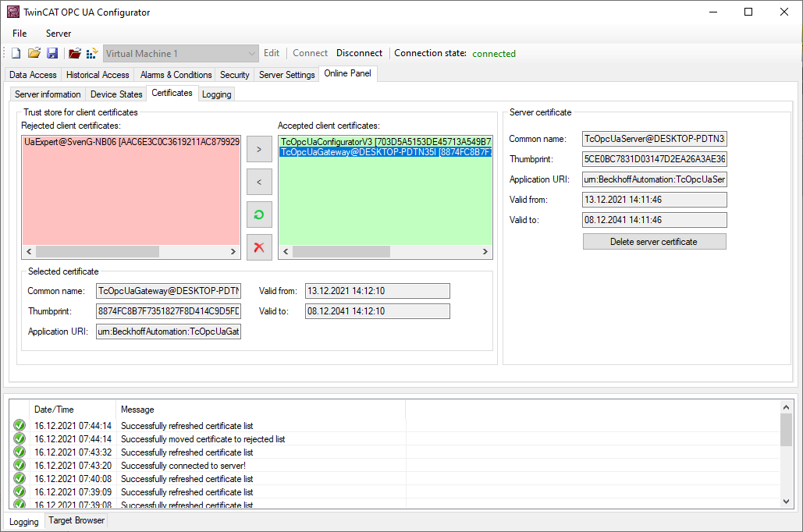Select the Certificates sub-tab
803x532 pixels.
(x=172, y=93)
